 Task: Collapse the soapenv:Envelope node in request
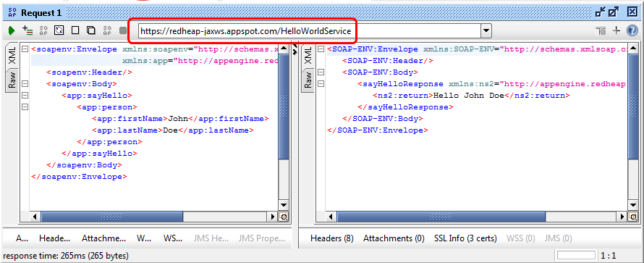(25, 49)
